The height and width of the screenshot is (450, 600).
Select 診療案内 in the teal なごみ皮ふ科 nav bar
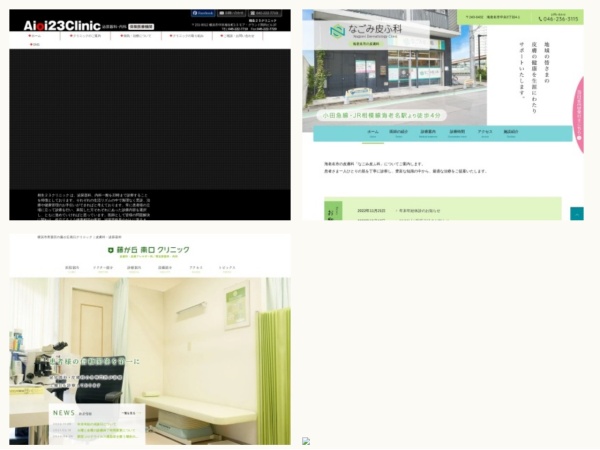[x=428, y=133]
